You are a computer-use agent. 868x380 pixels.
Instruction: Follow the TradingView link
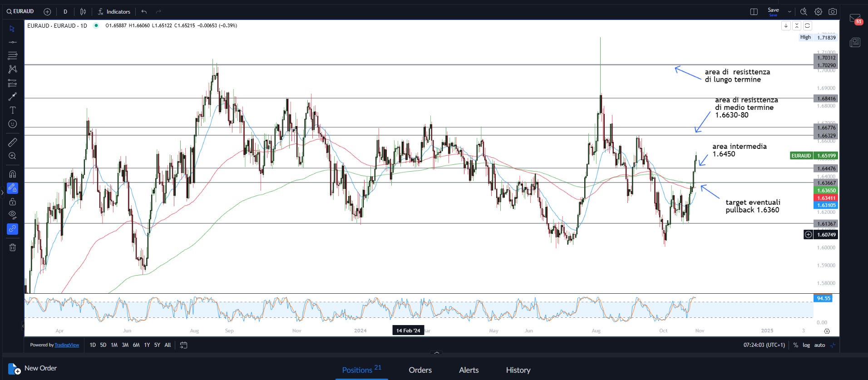(67, 345)
